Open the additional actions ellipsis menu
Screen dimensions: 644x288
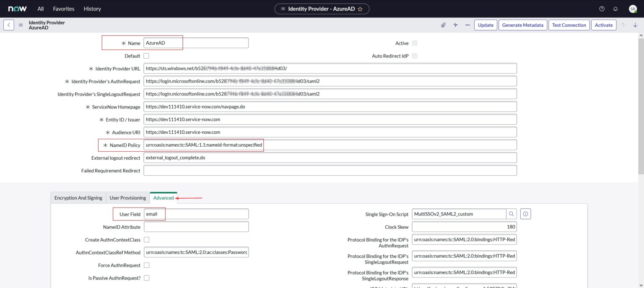point(467,25)
